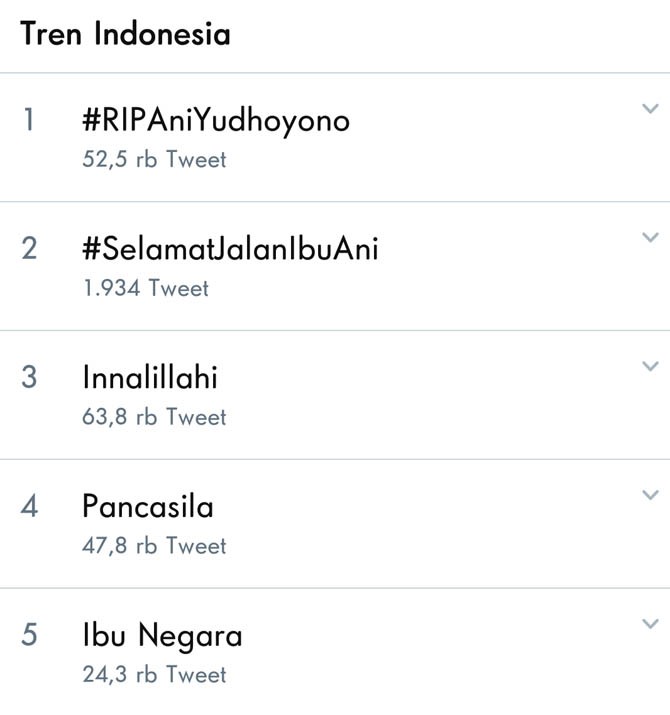Screen dimensions: 670x715
Task: Select rank number 5 beside Ibu Negara
Action: point(29,636)
